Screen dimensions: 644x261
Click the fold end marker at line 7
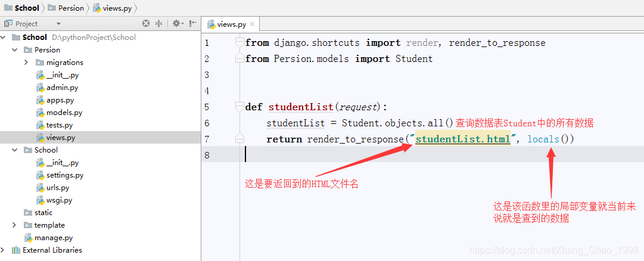(x=239, y=139)
